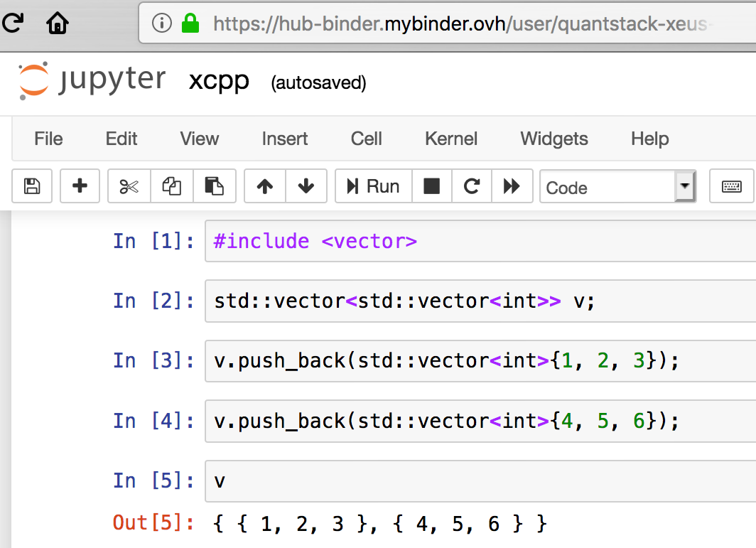Click the xcpp notebook title
Viewport: 756px width, 548px height.
click(219, 81)
